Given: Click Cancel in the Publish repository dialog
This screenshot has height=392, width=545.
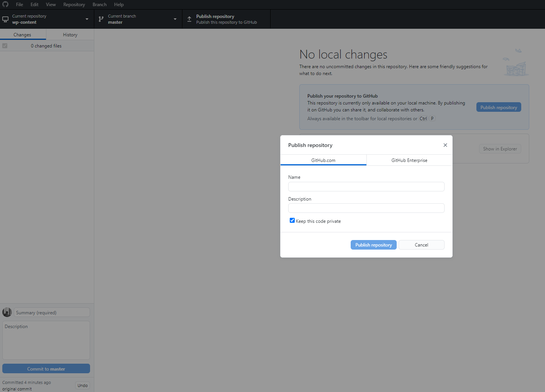Looking at the screenshot, I should coord(422,245).
